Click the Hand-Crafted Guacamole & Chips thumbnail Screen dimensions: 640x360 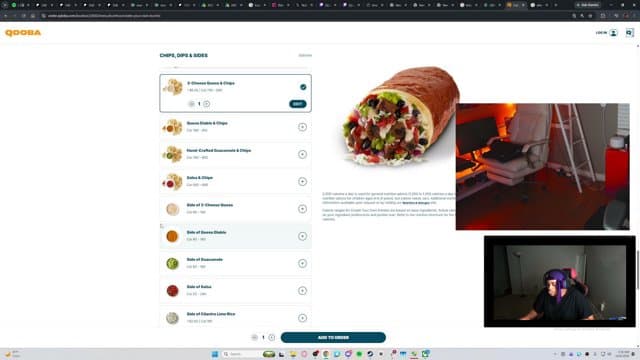click(x=172, y=154)
